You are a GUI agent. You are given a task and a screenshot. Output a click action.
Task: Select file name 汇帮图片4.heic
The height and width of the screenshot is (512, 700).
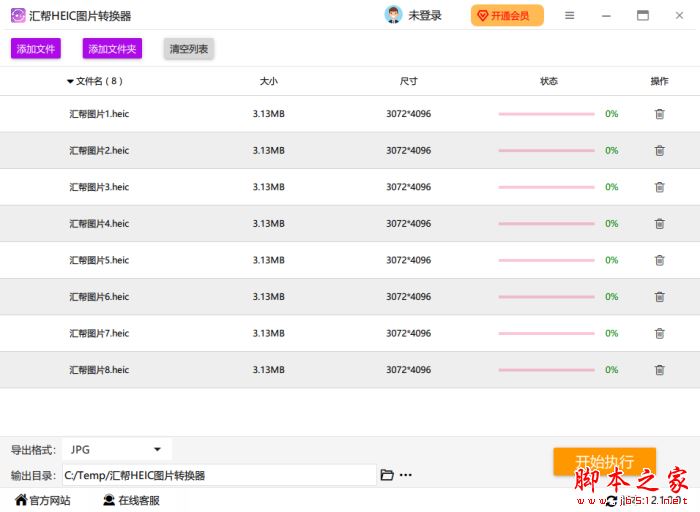99,224
